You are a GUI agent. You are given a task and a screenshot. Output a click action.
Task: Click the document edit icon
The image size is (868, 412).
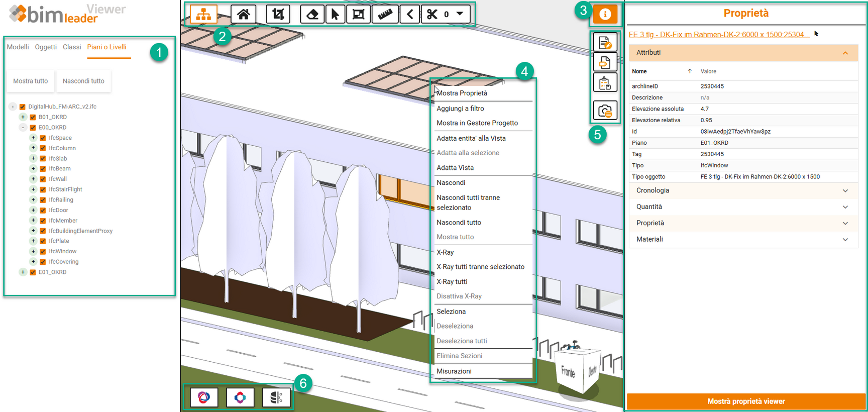tap(605, 42)
